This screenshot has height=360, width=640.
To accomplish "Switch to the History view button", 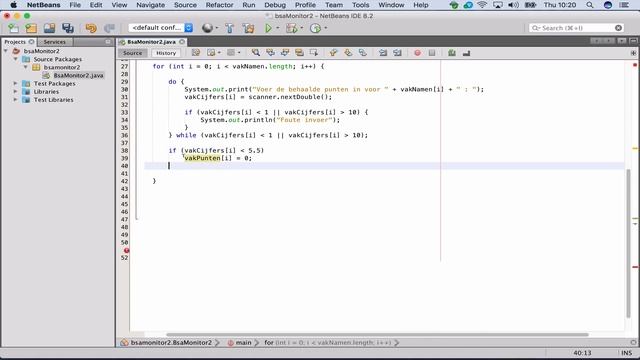I will click(x=166, y=53).
